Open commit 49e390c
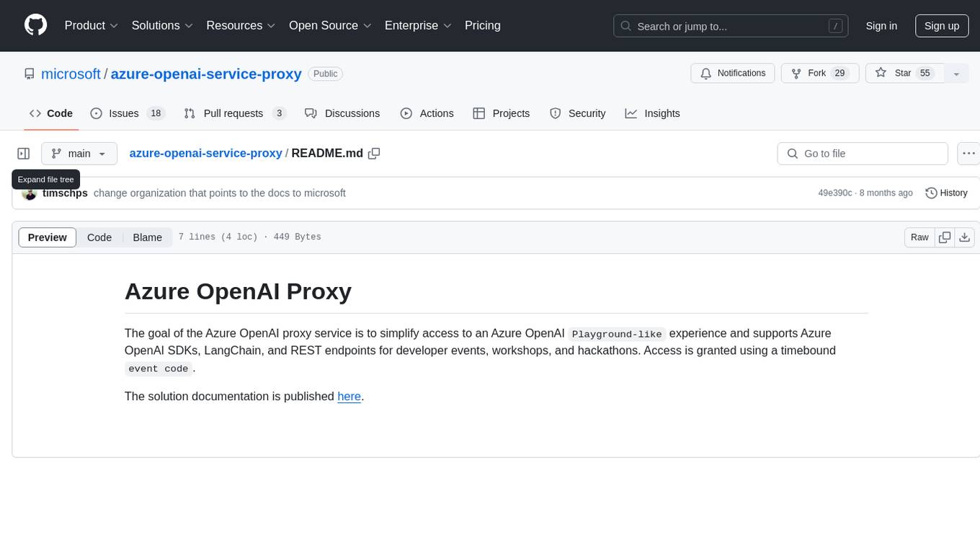This screenshot has width=980, height=551. click(835, 193)
